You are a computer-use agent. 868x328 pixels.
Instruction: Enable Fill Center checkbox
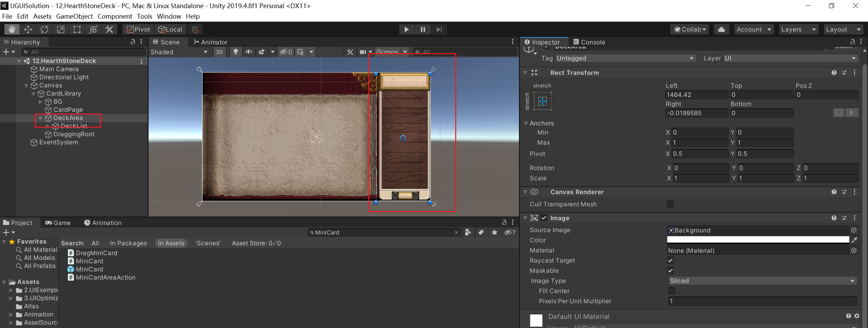click(x=671, y=291)
